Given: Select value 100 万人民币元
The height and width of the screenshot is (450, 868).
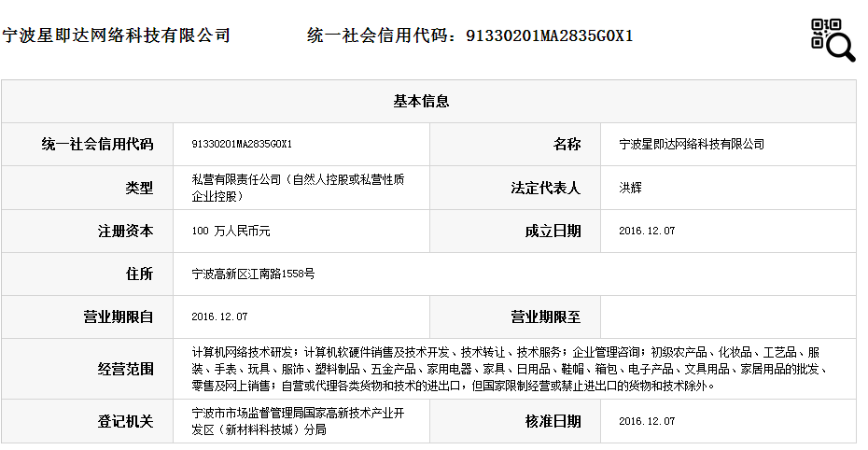Looking at the screenshot, I should [x=231, y=232].
